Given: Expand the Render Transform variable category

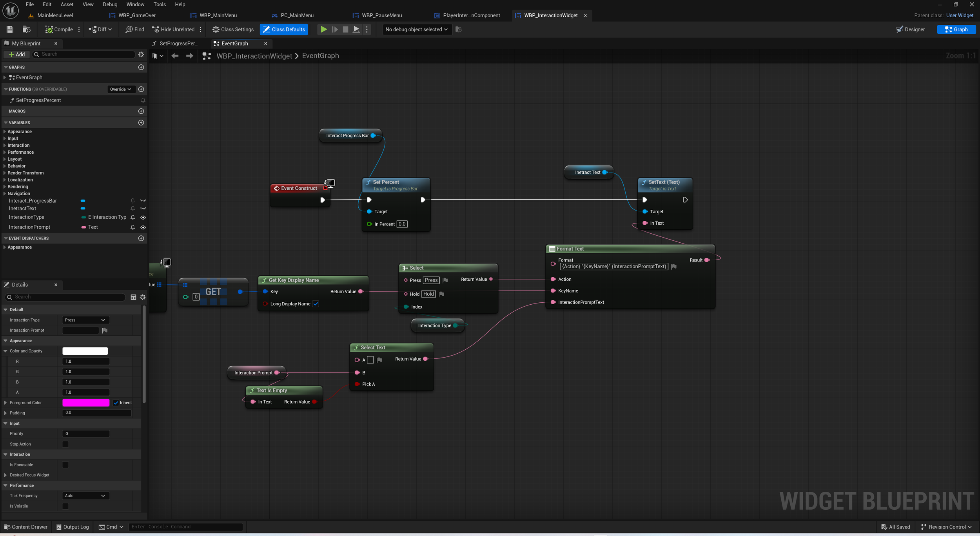Looking at the screenshot, I should tap(4, 173).
